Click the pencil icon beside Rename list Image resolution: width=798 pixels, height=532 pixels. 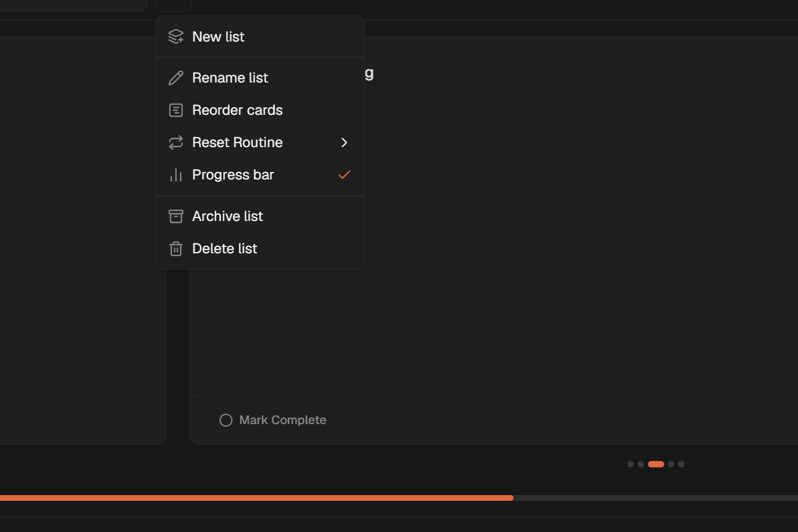click(x=176, y=78)
